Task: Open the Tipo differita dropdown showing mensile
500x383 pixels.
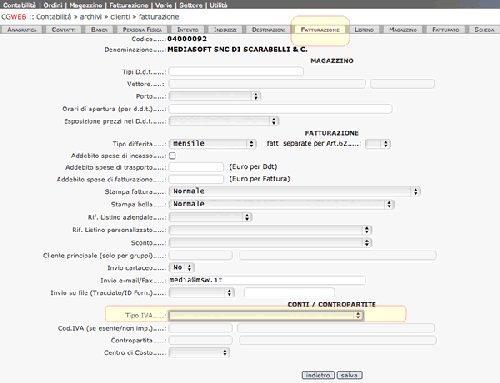Action: point(212,144)
